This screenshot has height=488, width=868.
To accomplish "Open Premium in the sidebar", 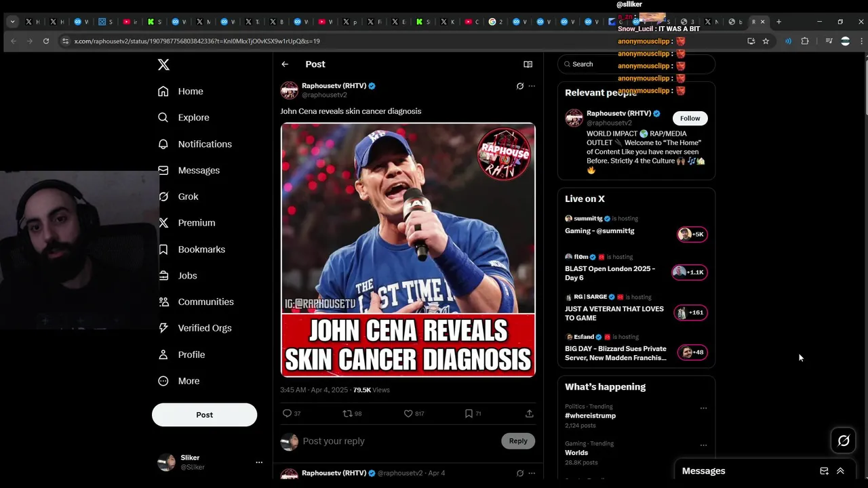I will click(x=186, y=222).
